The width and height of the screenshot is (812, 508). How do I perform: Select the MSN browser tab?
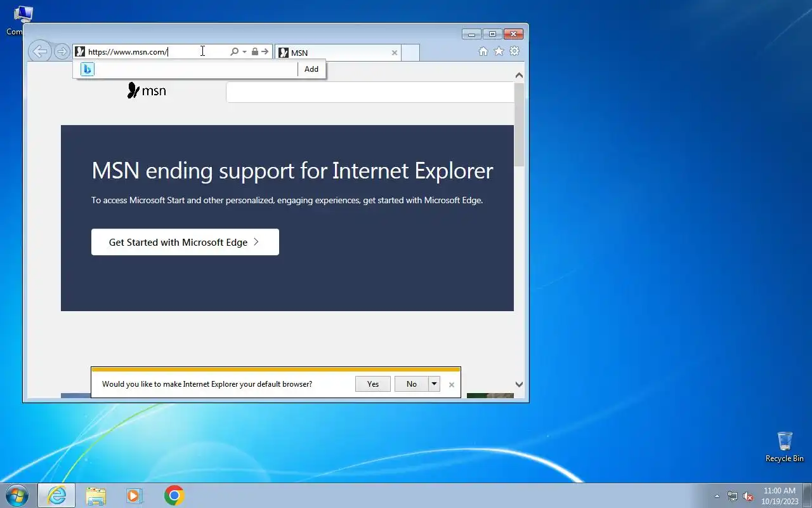click(x=337, y=53)
